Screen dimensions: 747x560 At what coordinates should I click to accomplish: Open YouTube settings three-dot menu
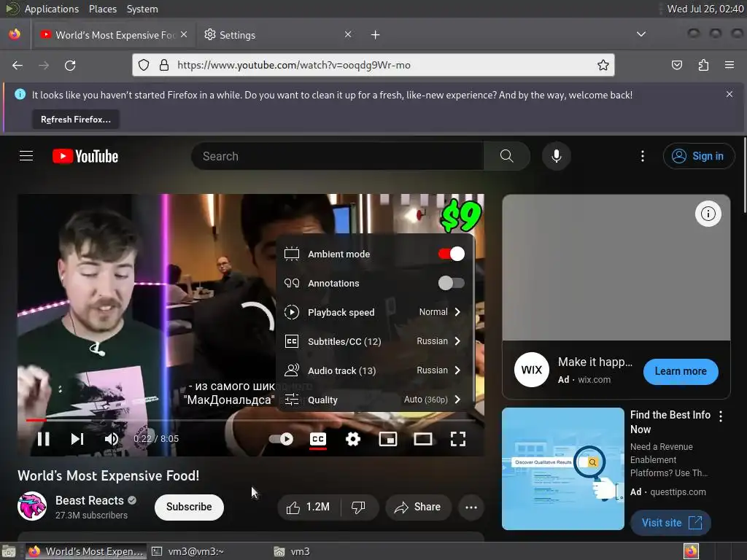pos(643,156)
